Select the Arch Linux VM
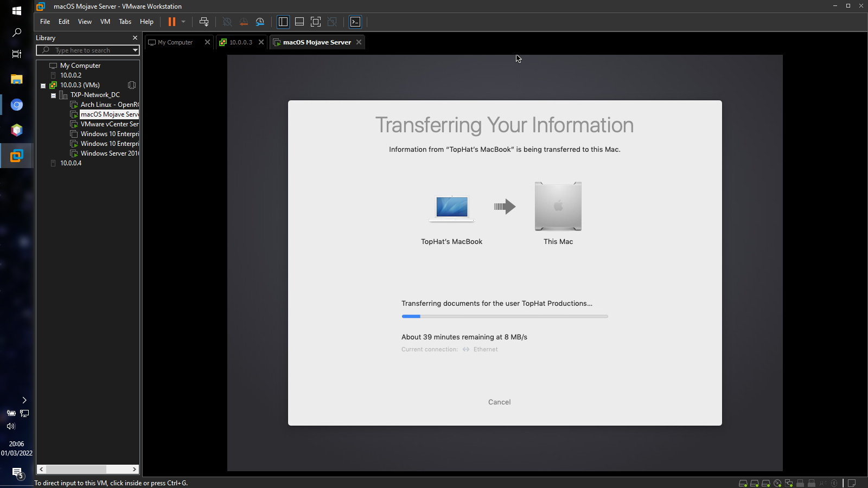Viewport: 868px width, 488px height. (110, 105)
